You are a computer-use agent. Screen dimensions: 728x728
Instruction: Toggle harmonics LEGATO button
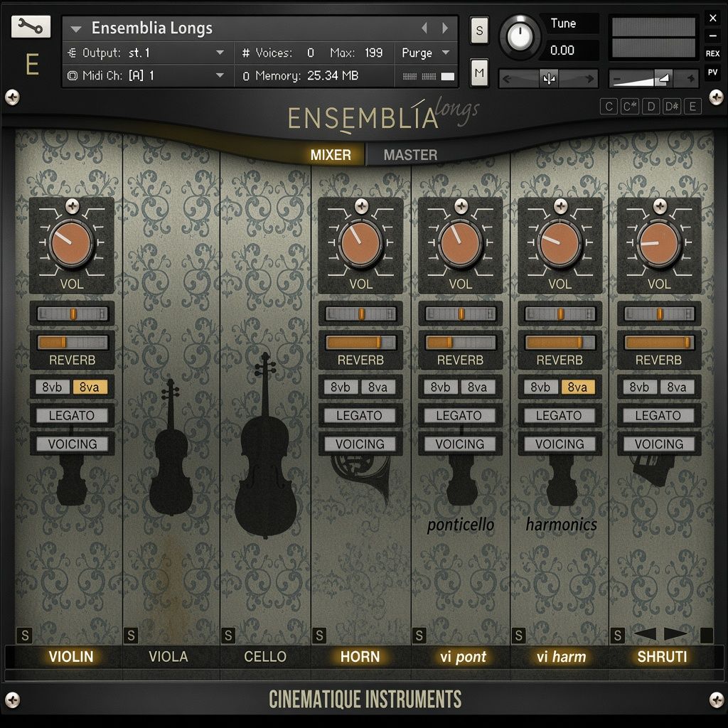pos(559,415)
